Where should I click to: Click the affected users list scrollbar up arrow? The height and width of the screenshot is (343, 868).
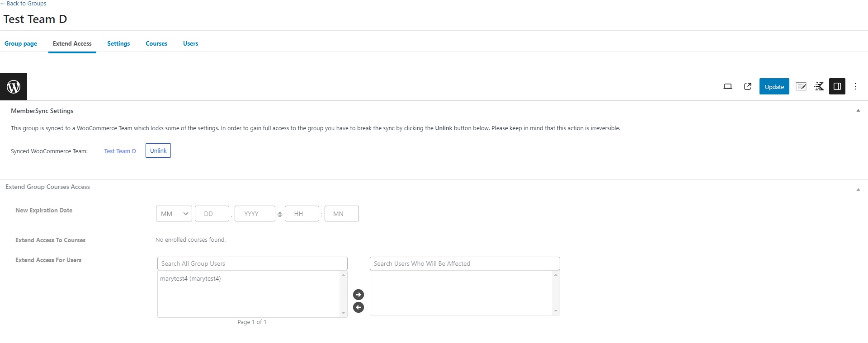556,275
